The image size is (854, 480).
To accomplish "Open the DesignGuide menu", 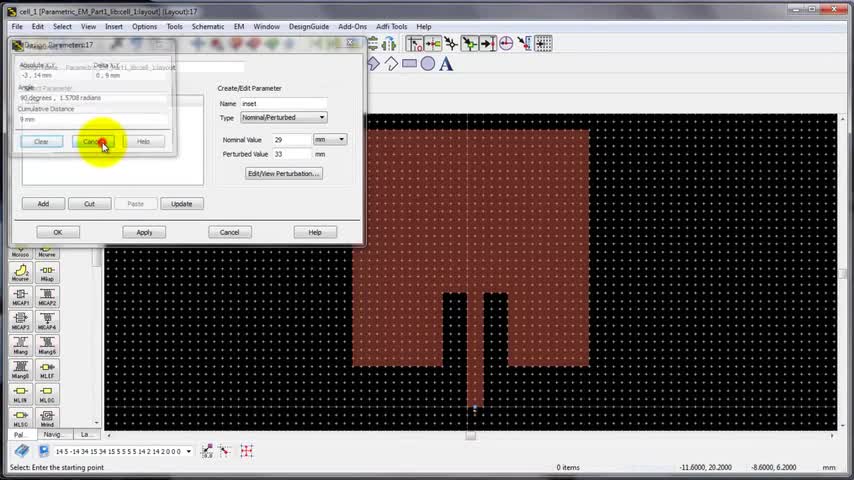I will point(309,26).
